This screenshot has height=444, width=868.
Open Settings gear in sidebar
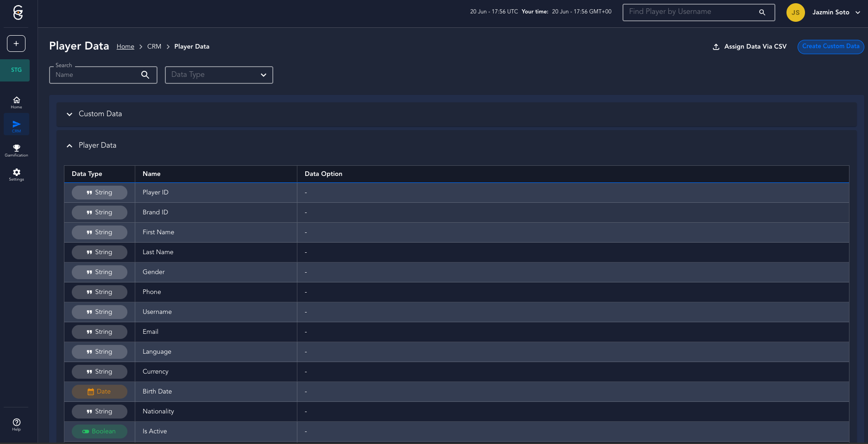[x=16, y=175]
